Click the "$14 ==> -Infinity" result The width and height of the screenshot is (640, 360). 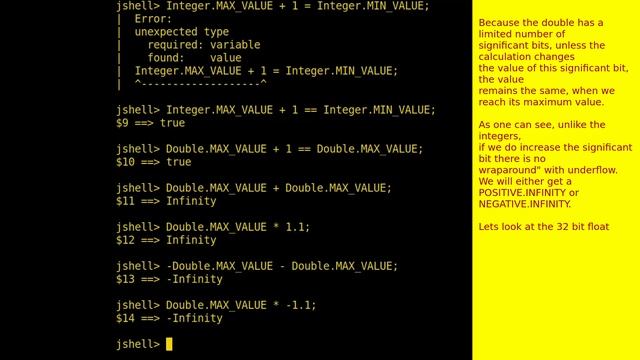tap(169, 318)
